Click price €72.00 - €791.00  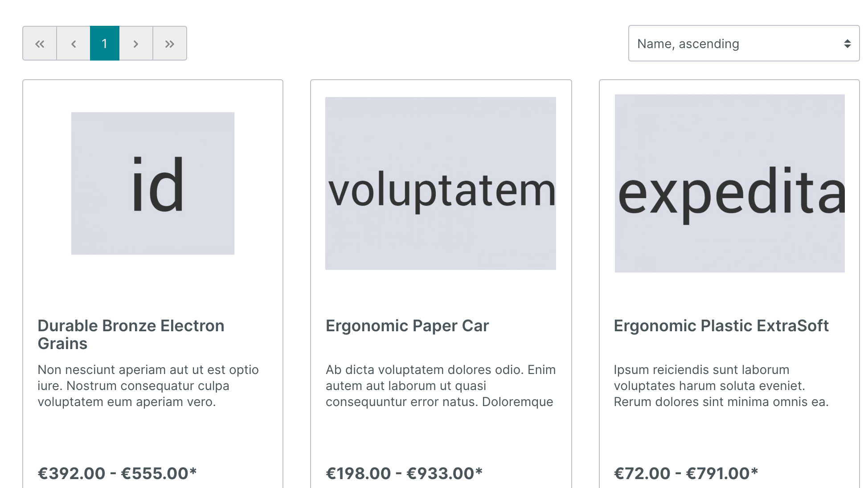[685, 473]
